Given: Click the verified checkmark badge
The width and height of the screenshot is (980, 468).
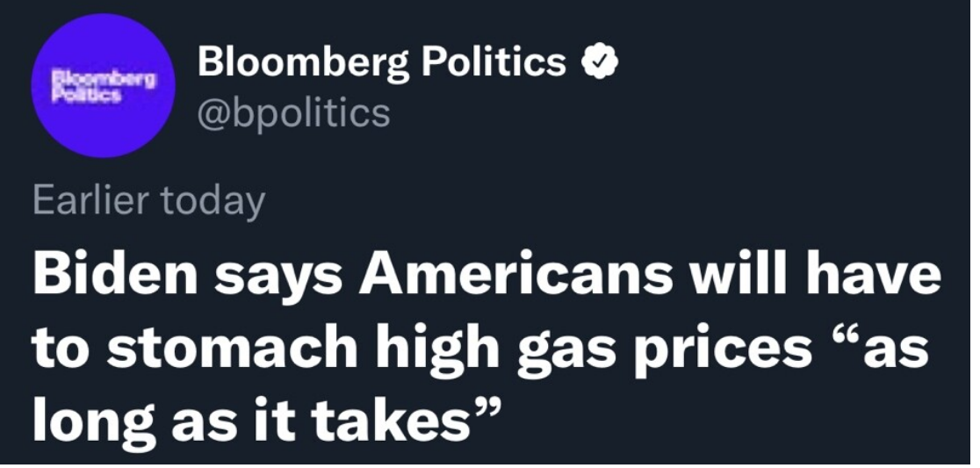Looking at the screenshot, I should point(601,63).
